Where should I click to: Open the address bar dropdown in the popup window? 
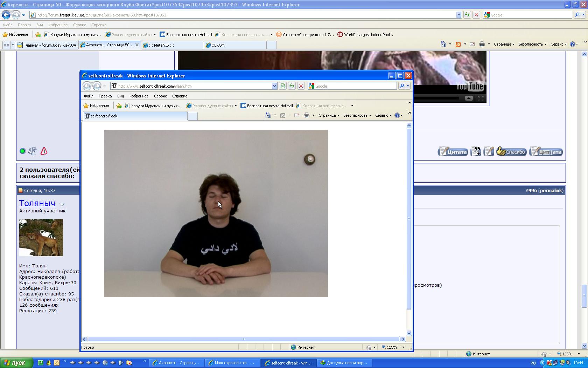(274, 86)
